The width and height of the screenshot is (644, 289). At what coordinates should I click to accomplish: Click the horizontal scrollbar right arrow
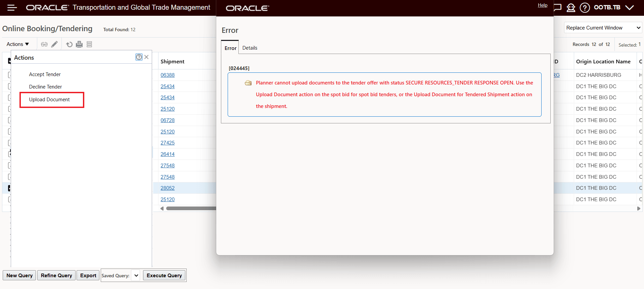(639, 209)
